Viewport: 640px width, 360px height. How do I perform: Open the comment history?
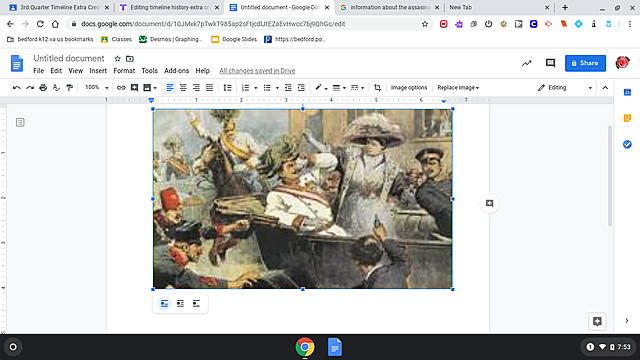click(x=550, y=63)
